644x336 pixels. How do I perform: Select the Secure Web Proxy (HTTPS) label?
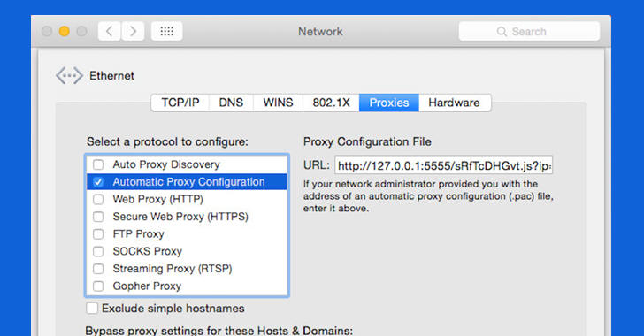pos(180,217)
